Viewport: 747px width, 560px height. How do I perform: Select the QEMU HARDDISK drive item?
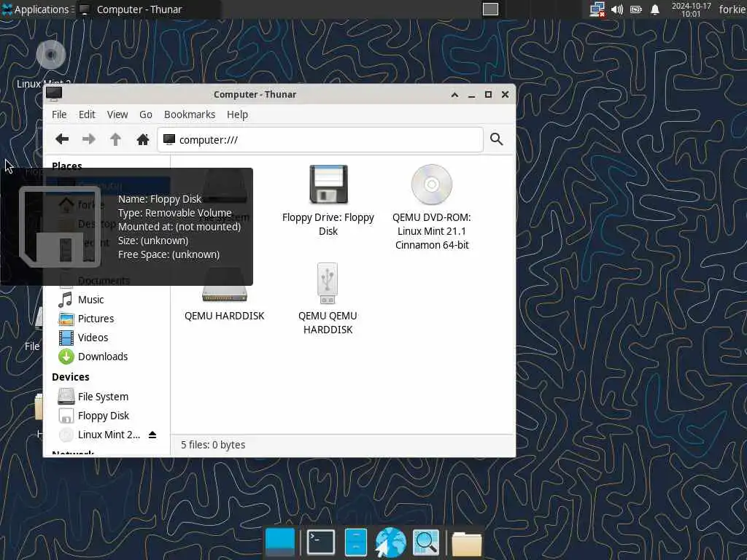point(224,295)
